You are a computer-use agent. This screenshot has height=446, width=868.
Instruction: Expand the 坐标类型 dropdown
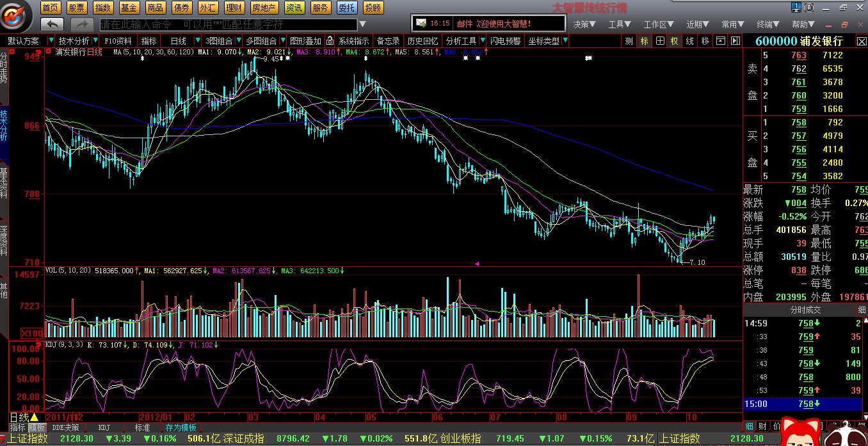565,41
